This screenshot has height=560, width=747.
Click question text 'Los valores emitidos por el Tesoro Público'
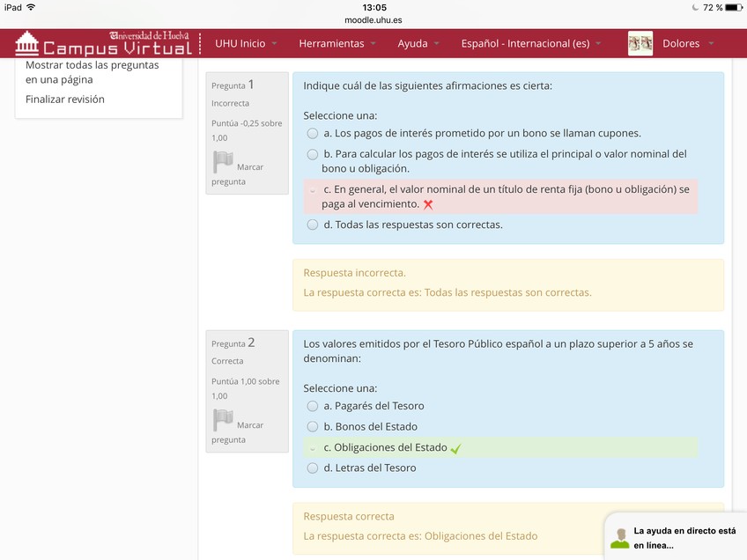tap(499, 351)
